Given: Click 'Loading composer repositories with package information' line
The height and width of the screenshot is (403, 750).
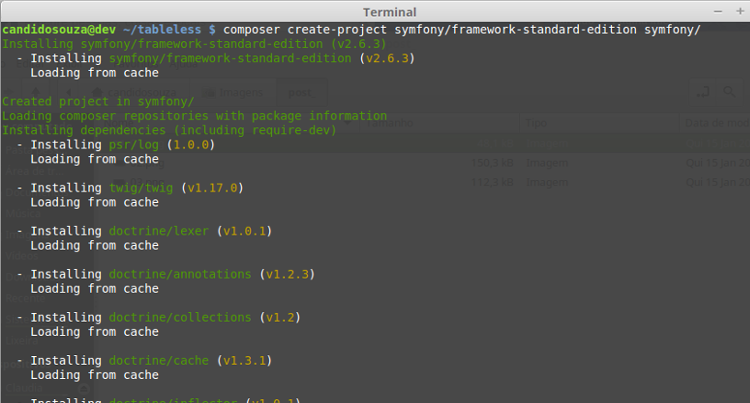Looking at the screenshot, I should click(x=194, y=116).
